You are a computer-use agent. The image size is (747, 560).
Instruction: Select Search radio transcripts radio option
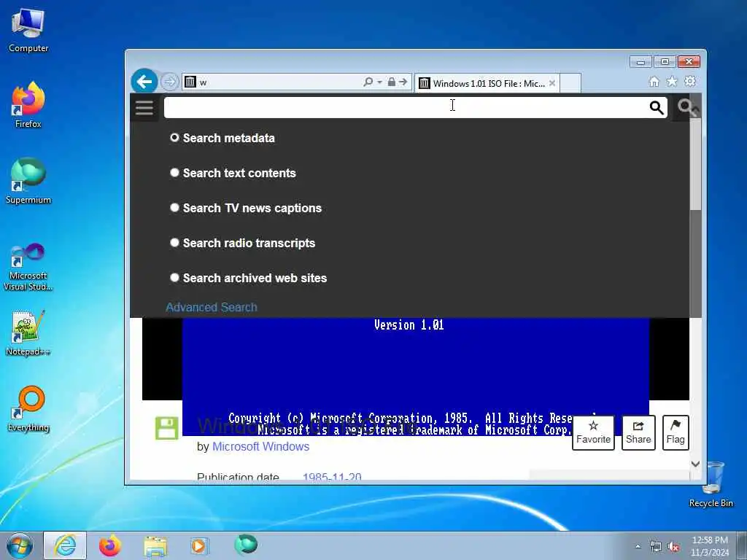coord(175,242)
